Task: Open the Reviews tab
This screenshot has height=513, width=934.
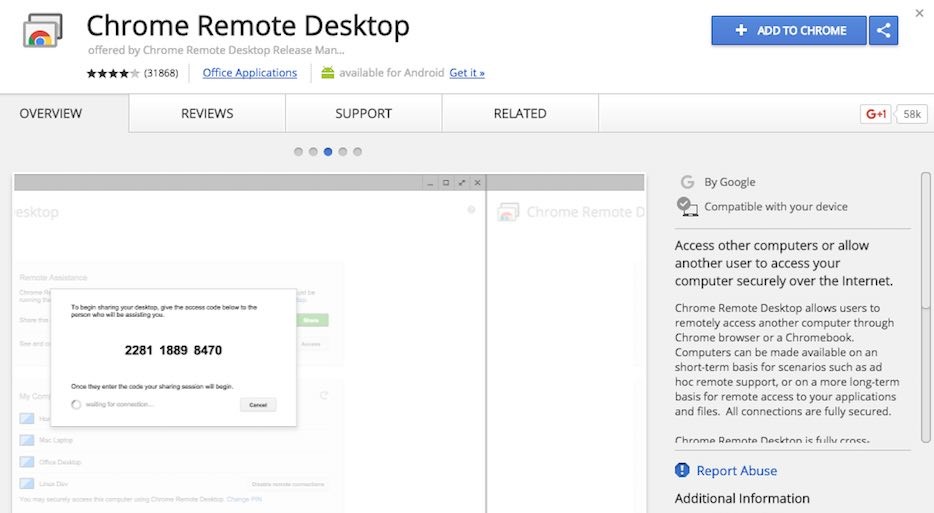Action: (x=207, y=113)
